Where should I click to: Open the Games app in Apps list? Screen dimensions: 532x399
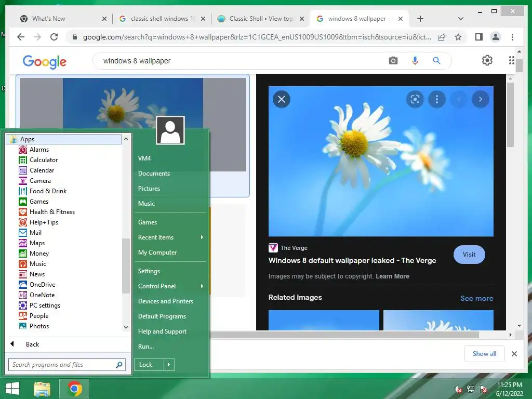[x=23, y=202]
